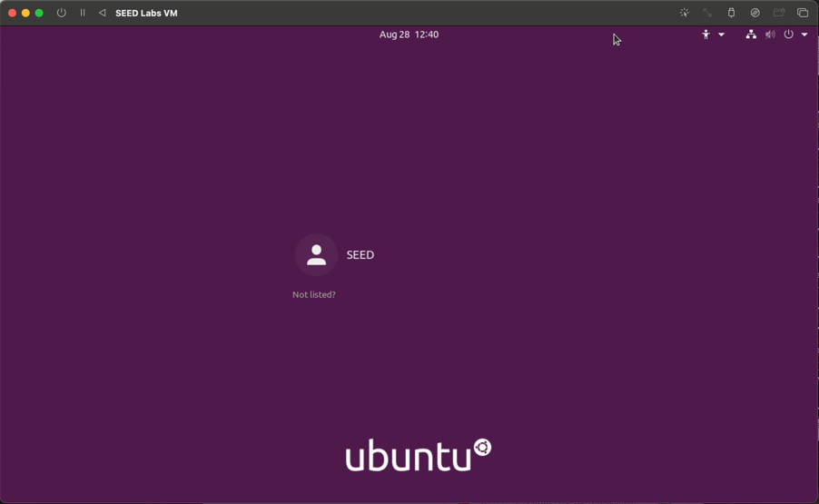
Task: Click the "Not listed?" link
Action: [x=314, y=294]
